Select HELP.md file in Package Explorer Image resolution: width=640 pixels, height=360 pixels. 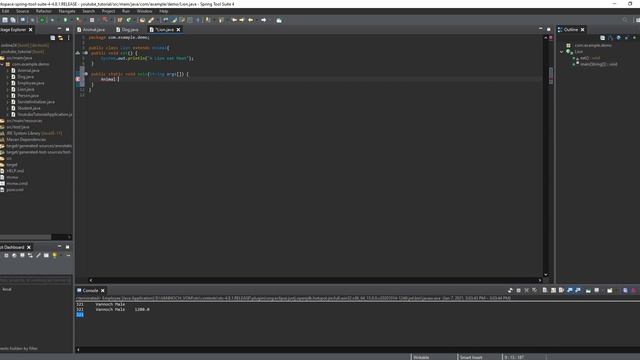coord(15,171)
